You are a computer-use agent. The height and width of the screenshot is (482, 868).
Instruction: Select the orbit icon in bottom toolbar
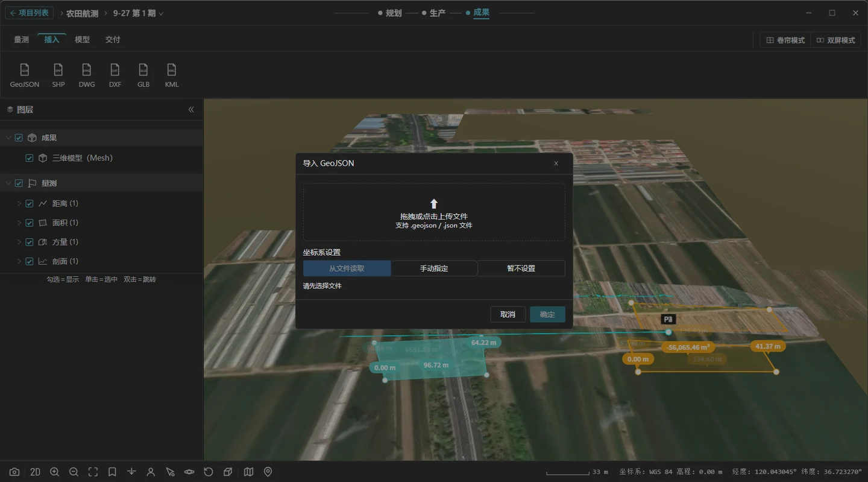click(x=189, y=472)
